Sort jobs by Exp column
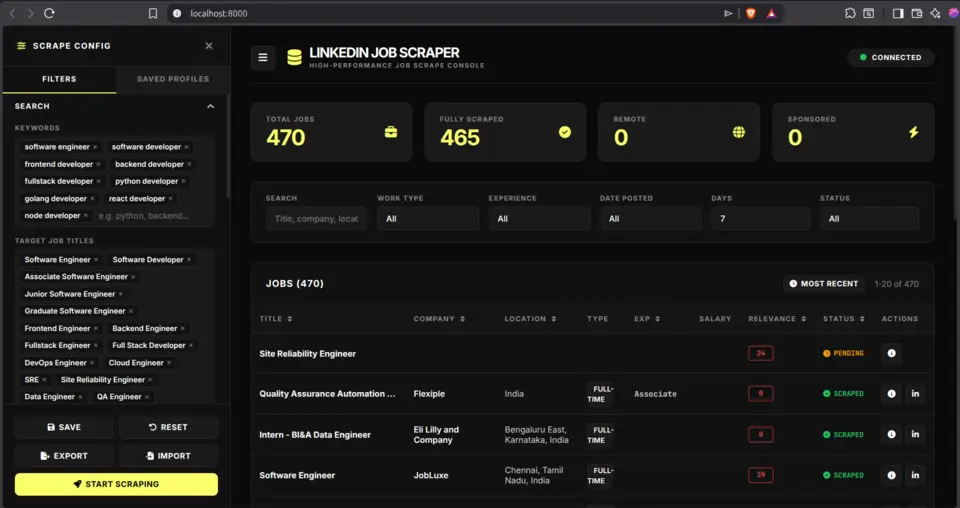This screenshot has width=960, height=508. click(647, 319)
